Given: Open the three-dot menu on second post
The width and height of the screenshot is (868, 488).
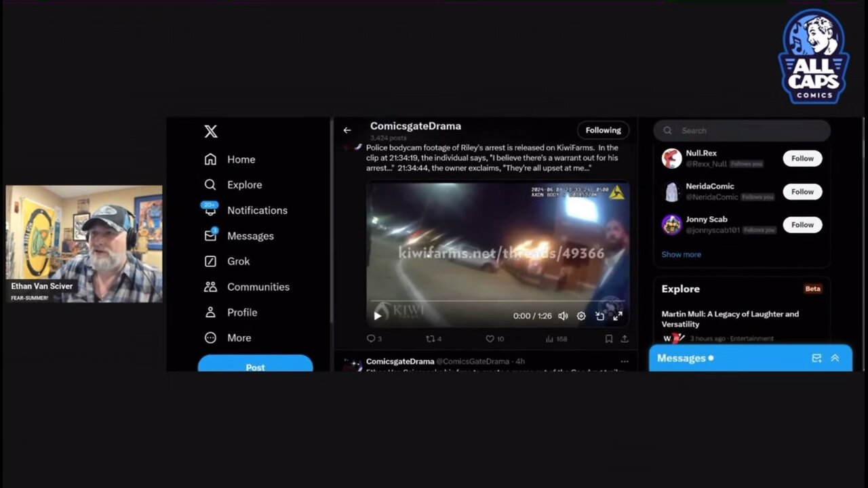Looking at the screenshot, I should pos(625,361).
